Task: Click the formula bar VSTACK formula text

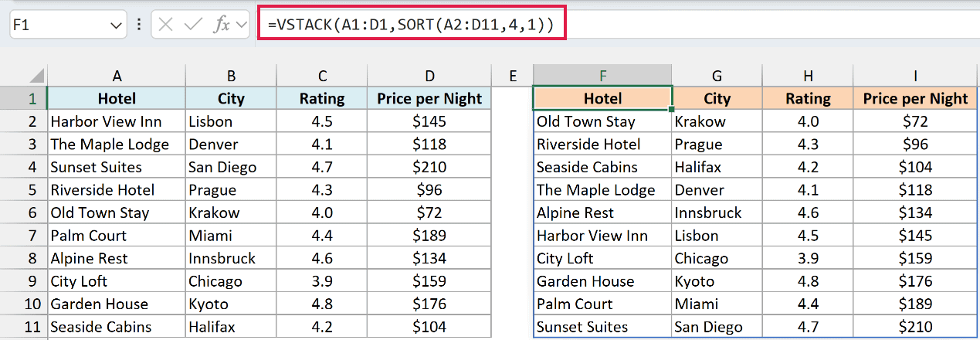Action: coord(411,25)
